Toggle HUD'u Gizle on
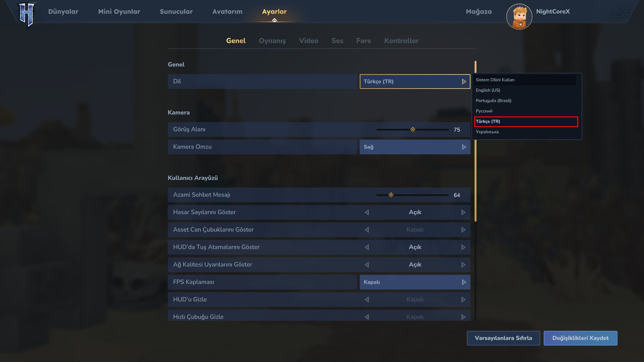The image size is (644, 362). pos(463,299)
